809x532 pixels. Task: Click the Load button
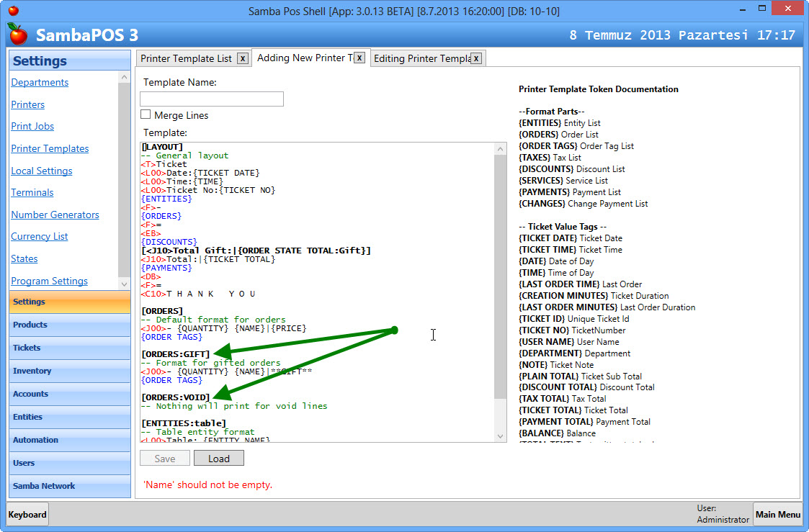(219, 458)
